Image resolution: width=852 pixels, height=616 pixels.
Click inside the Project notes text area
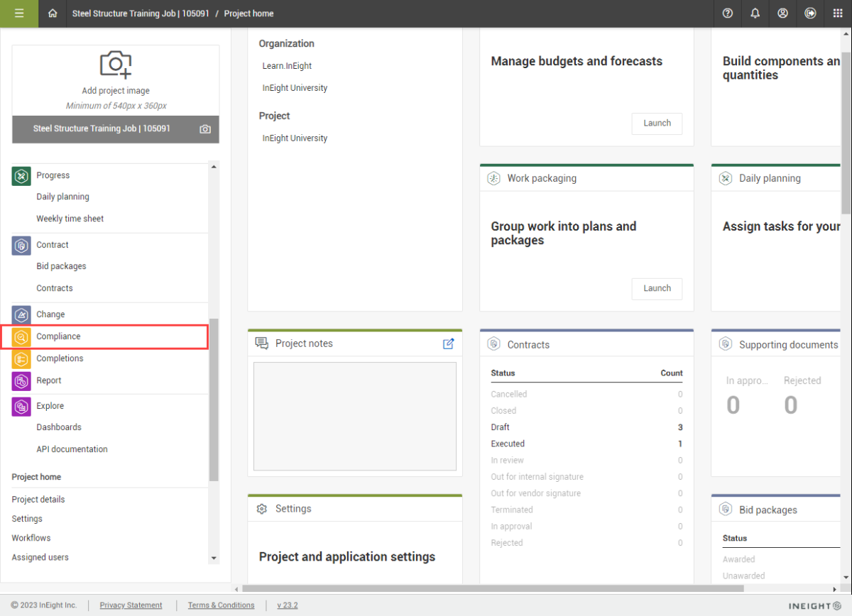click(355, 416)
